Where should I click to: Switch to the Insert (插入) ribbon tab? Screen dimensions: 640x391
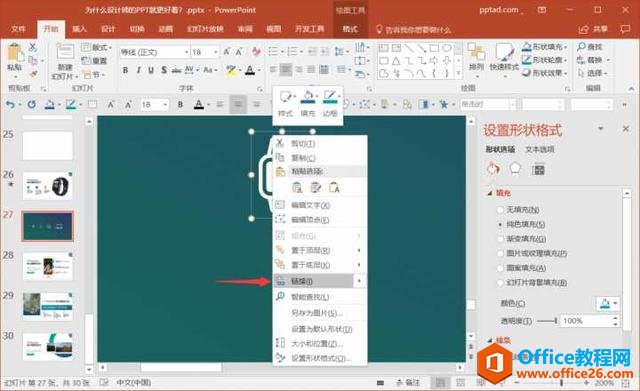click(79, 29)
